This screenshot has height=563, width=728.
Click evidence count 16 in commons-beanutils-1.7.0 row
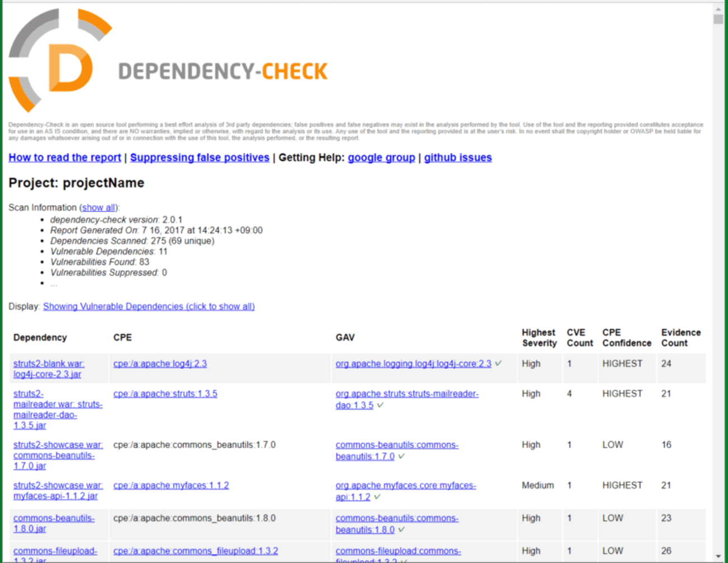pos(666,445)
